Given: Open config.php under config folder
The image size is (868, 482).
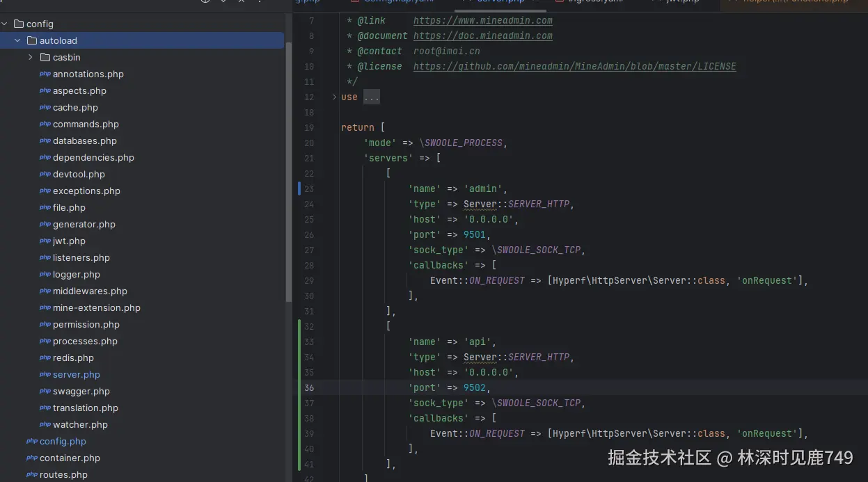Looking at the screenshot, I should pos(63,441).
